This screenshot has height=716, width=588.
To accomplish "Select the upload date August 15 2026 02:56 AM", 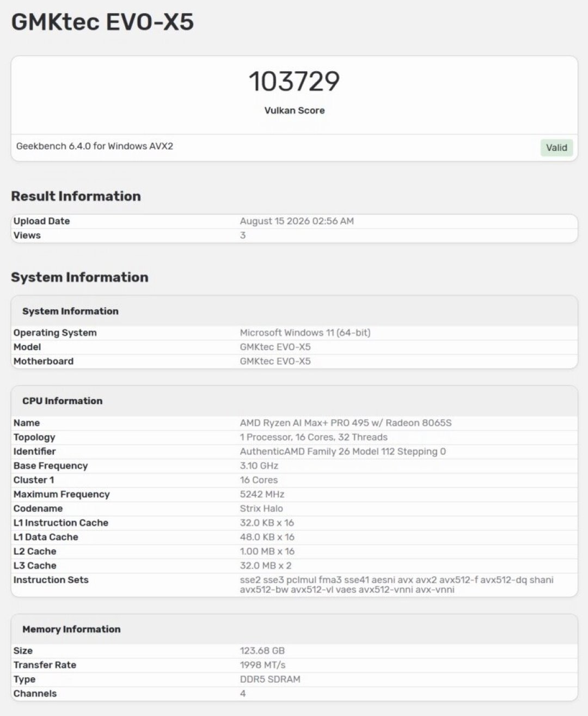I will pyautogui.click(x=297, y=221).
